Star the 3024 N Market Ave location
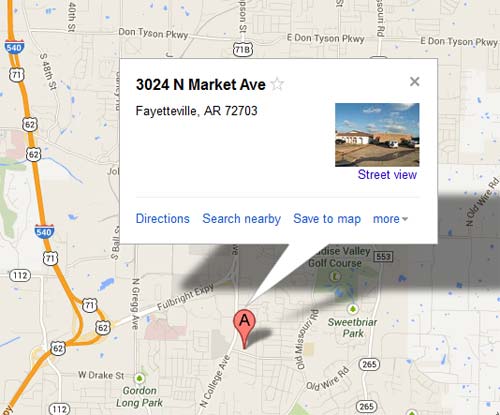The image size is (500, 415). point(277,84)
